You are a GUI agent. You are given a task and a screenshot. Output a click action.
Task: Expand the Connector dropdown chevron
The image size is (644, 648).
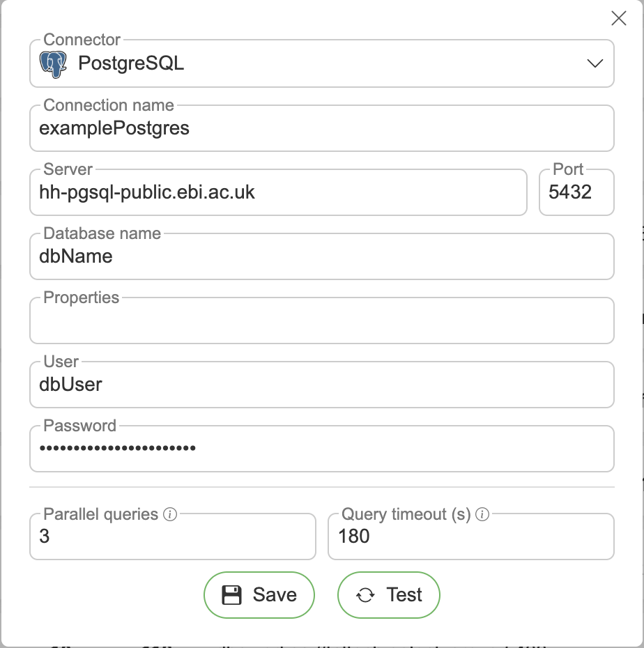(595, 63)
